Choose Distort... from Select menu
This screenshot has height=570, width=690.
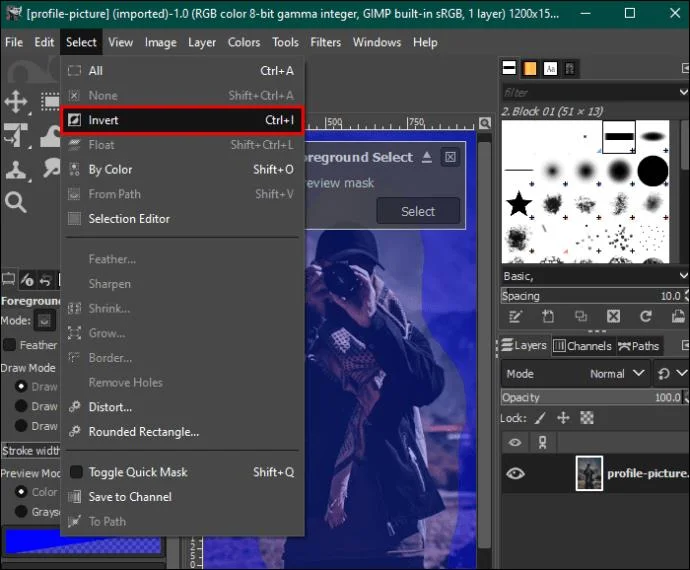pyautogui.click(x=182, y=407)
